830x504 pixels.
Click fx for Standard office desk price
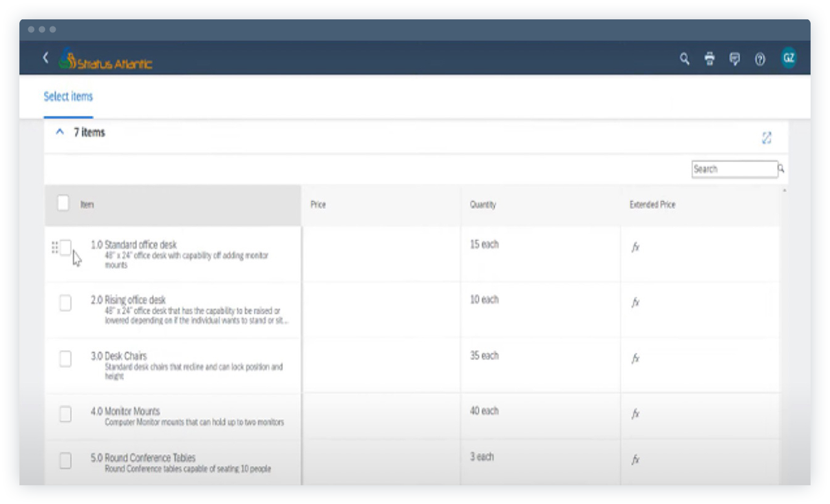point(635,247)
